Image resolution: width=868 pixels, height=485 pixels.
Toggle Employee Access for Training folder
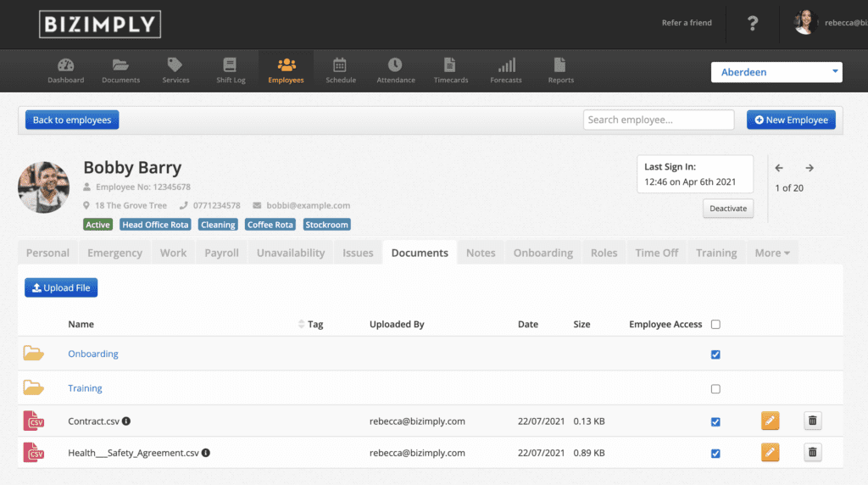coord(715,389)
